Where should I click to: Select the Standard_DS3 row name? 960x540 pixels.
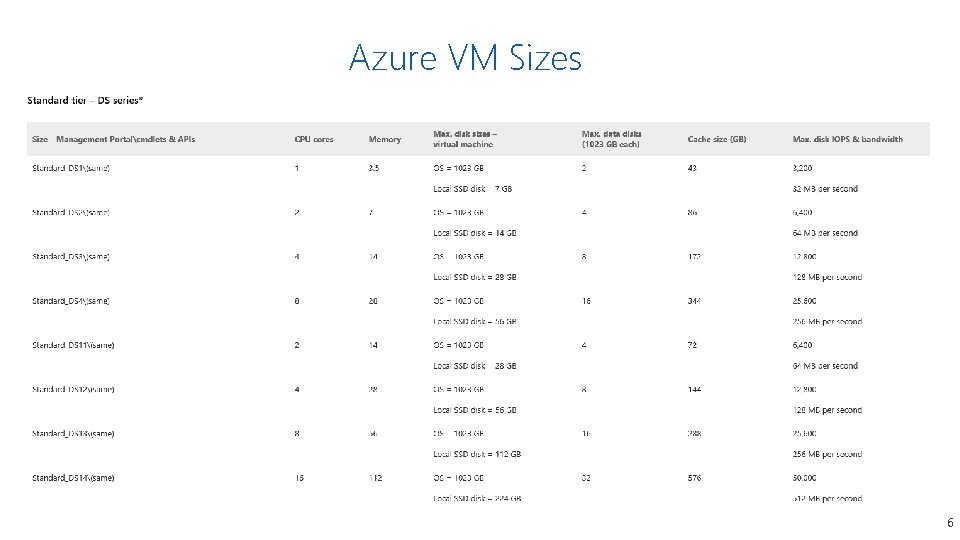click(71, 257)
